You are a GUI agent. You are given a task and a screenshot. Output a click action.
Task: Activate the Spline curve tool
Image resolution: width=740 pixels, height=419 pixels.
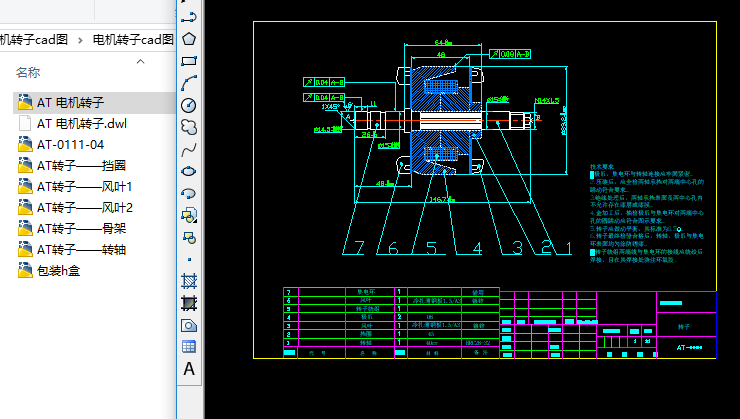188,149
